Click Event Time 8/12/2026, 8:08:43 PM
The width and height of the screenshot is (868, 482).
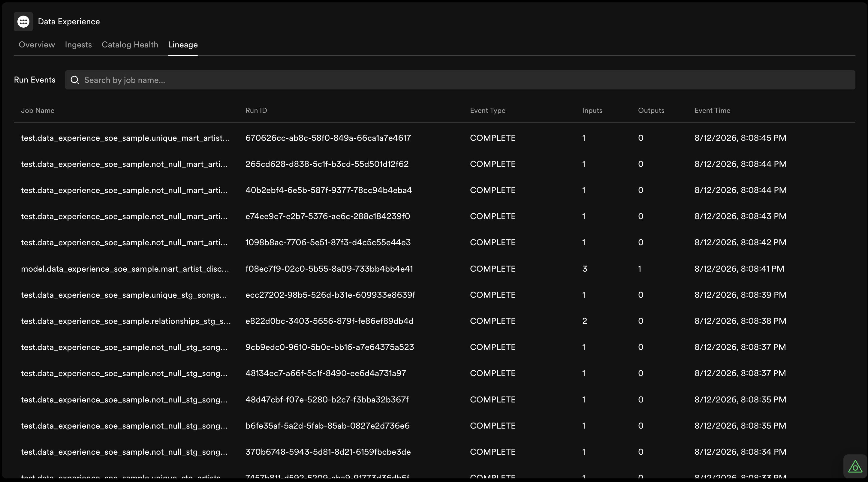click(x=740, y=216)
